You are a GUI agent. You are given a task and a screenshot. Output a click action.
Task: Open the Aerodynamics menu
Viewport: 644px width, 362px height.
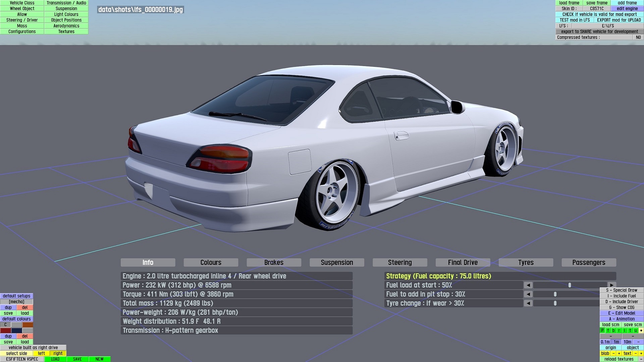point(66,26)
